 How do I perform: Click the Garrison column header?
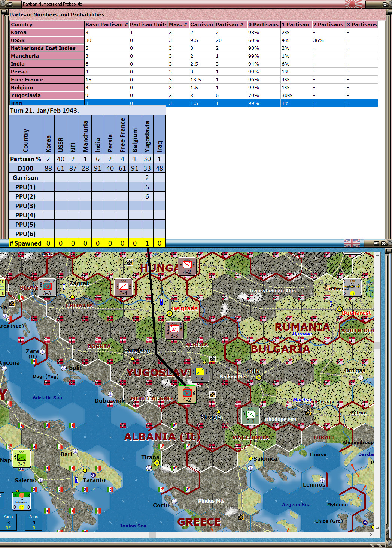click(x=201, y=24)
